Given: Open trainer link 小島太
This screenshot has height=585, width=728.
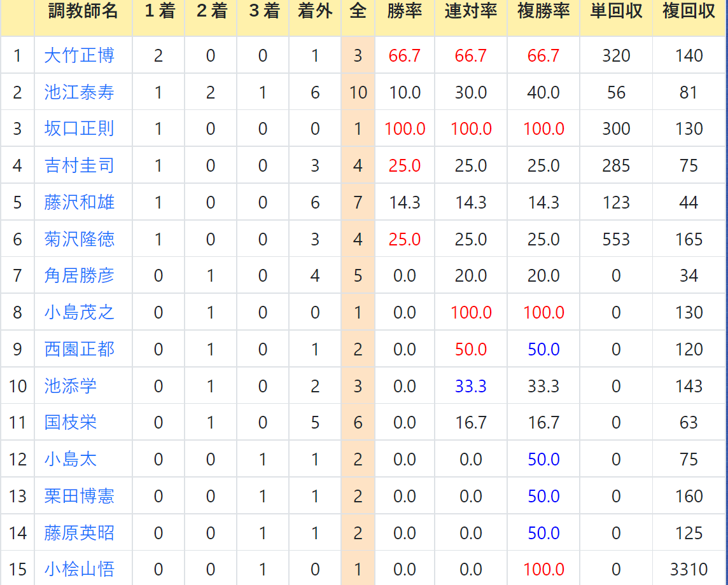Looking at the screenshot, I should tap(70, 459).
